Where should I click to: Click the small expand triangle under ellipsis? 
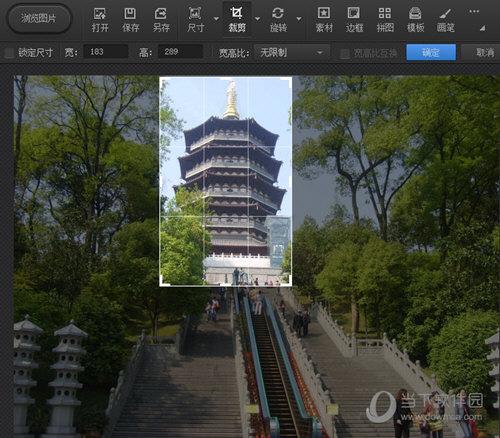coord(482,29)
